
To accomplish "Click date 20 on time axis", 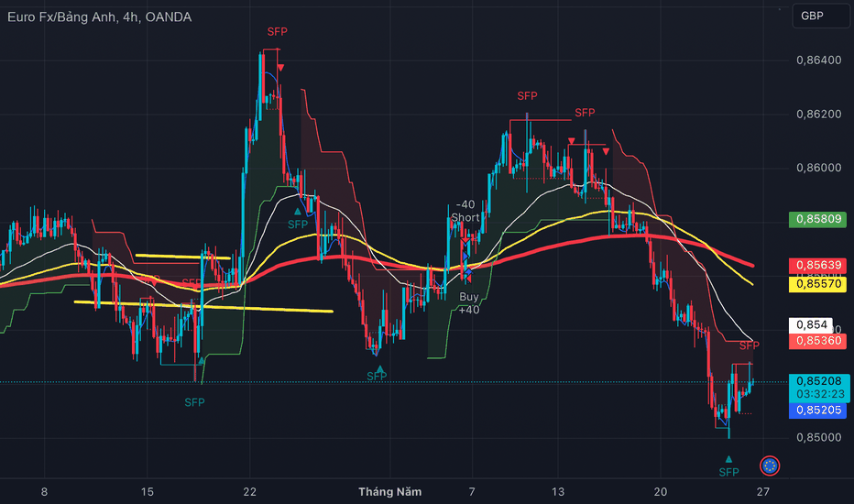I will (x=660, y=492).
